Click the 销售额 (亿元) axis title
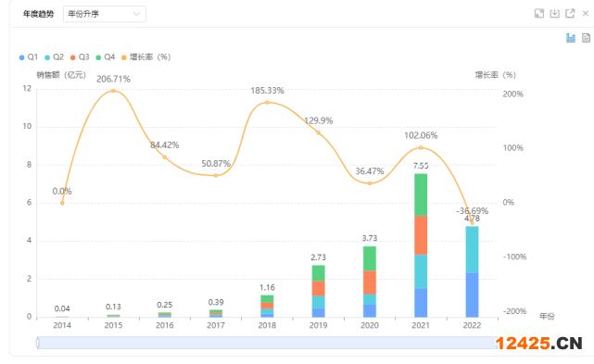Viewport: 594px width, 364px height. tap(61, 75)
